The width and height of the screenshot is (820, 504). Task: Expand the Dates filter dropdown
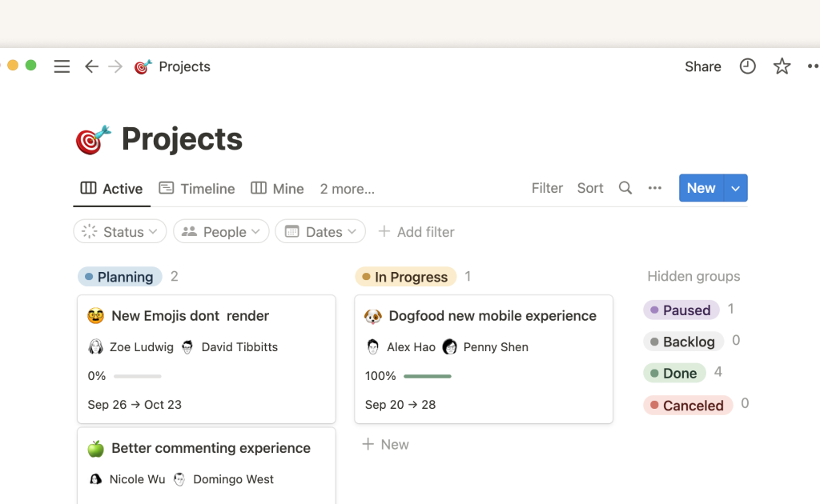tap(320, 232)
